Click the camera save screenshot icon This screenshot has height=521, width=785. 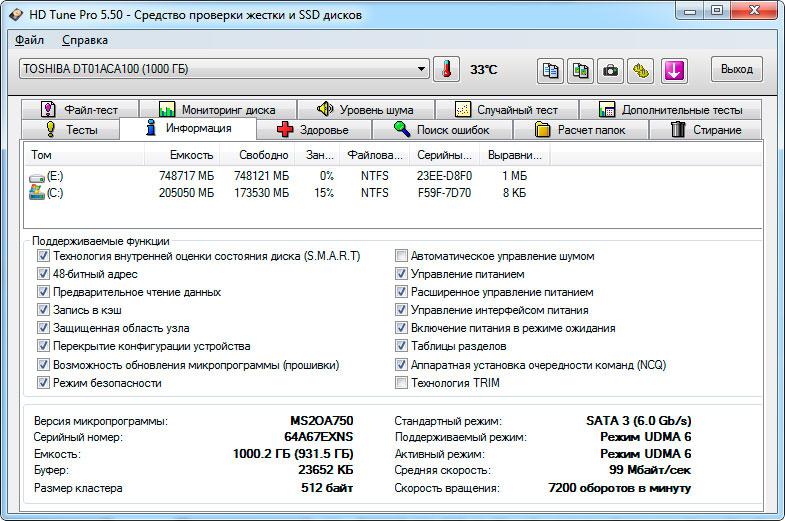point(611,70)
